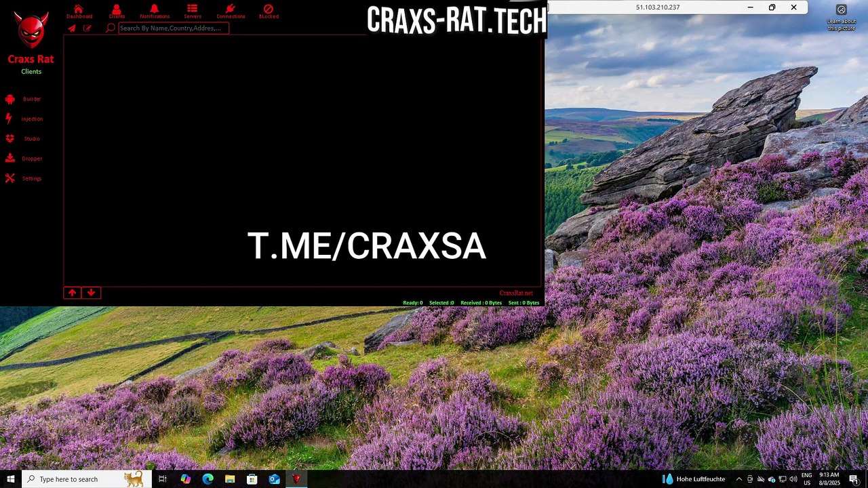This screenshot has height=488, width=868.
Task: Click the Craxs Rat devil logo
Action: pyautogui.click(x=31, y=30)
